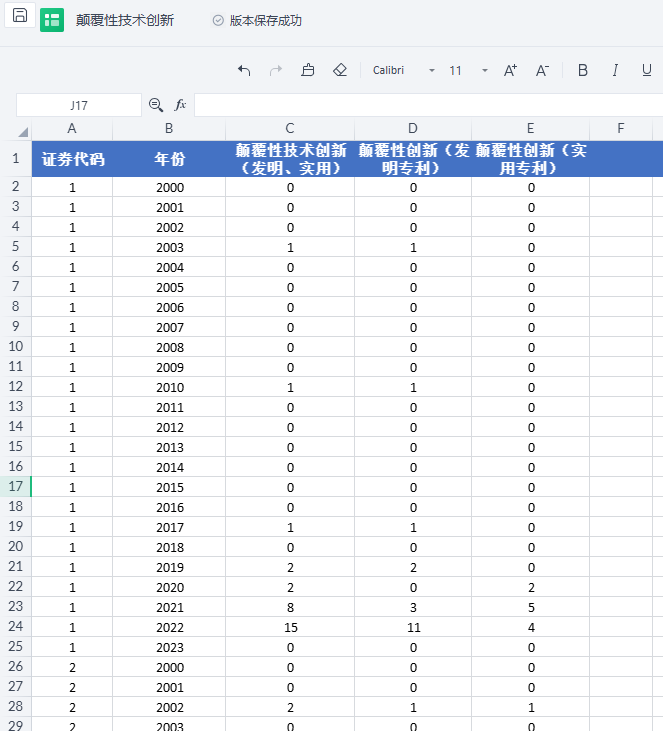Click the 版本保存成功 status text
This screenshot has height=731, width=663.
[266, 21]
